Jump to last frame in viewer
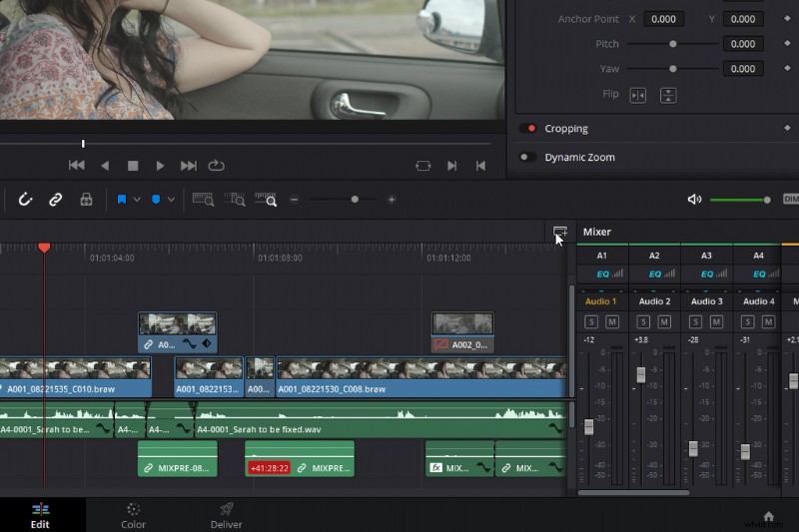This screenshot has width=799, height=532. coord(189,166)
